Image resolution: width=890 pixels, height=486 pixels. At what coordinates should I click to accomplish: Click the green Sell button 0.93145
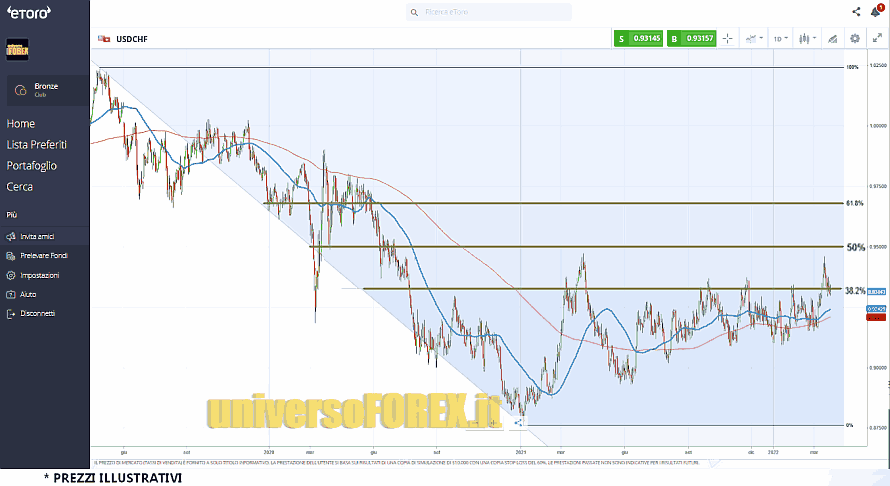tap(639, 39)
